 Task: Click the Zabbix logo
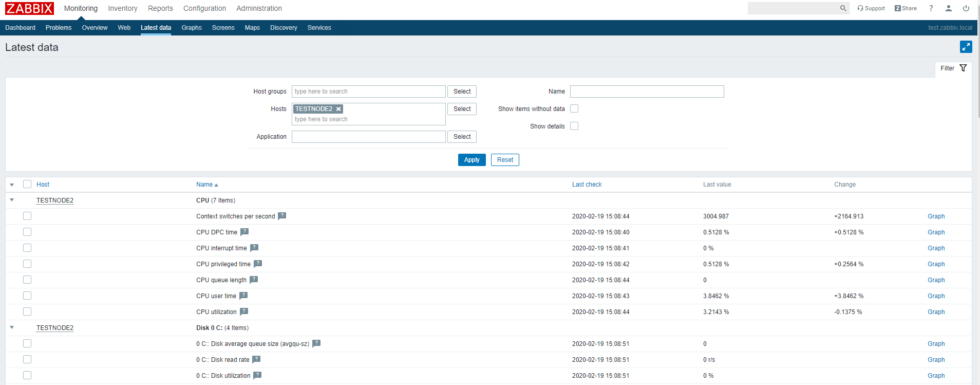[x=29, y=8]
